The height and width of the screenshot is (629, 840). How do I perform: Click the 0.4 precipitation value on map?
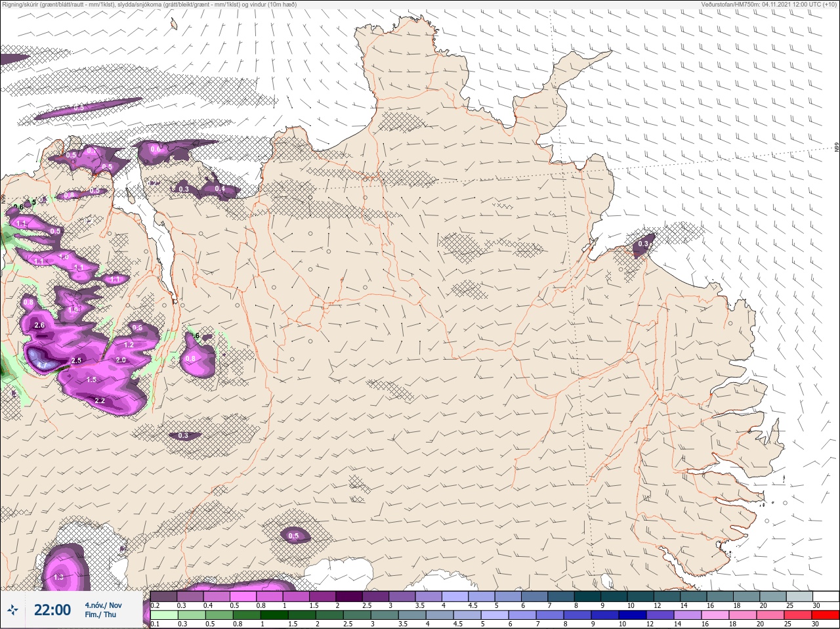pyautogui.click(x=220, y=189)
